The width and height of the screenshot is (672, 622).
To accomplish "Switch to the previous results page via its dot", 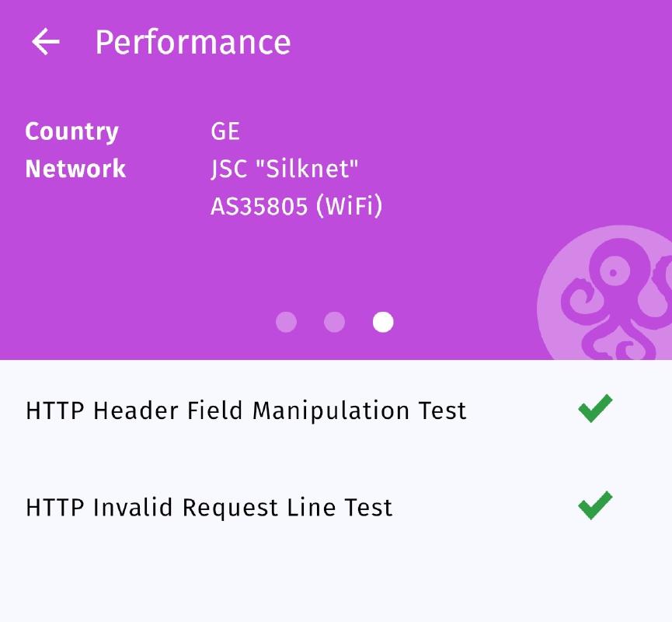I will point(334,321).
